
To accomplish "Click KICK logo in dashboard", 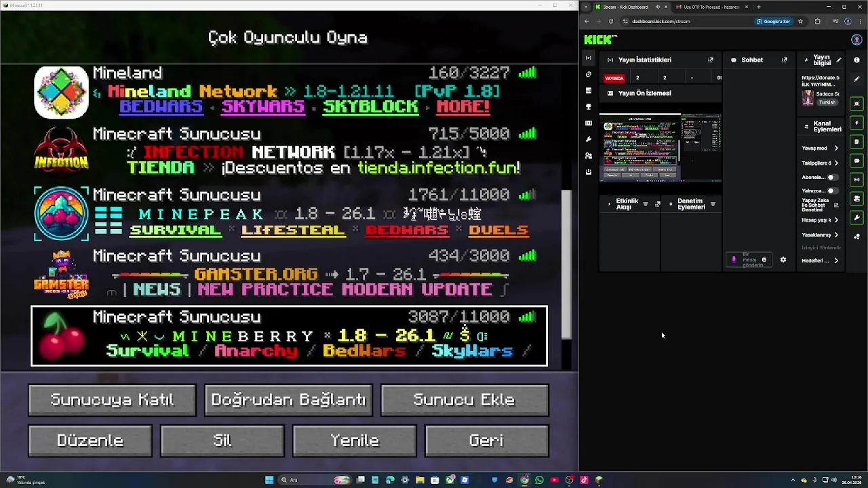I will [x=600, y=39].
